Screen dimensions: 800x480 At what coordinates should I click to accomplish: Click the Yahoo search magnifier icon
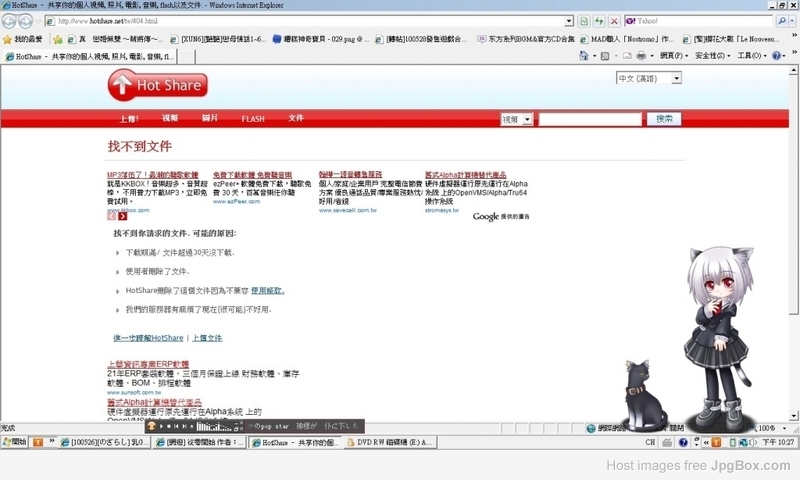(781, 21)
